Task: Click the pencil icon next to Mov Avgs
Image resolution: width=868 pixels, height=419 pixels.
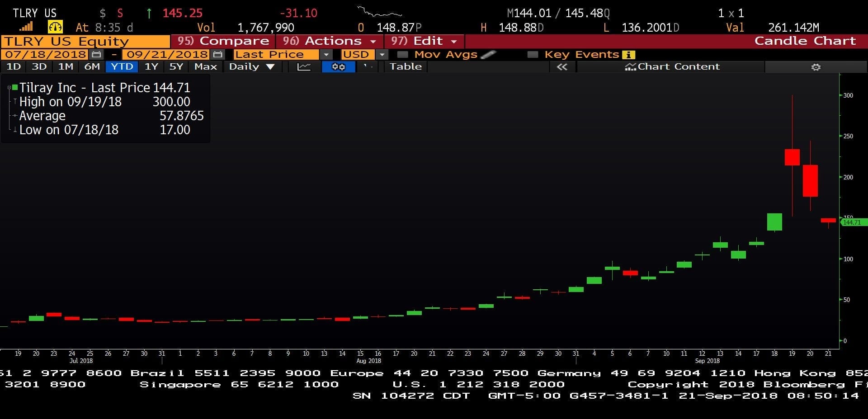Action: (x=488, y=54)
